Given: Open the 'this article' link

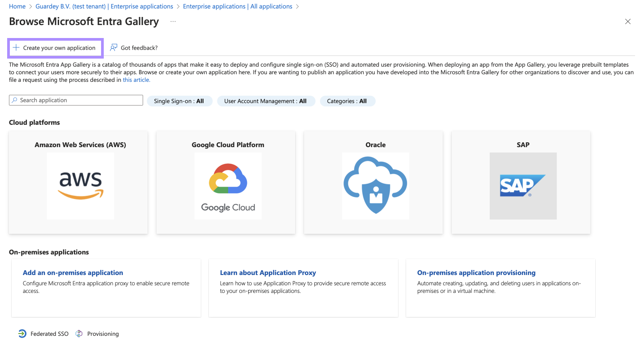Looking at the screenshot, I should [136, 80].
